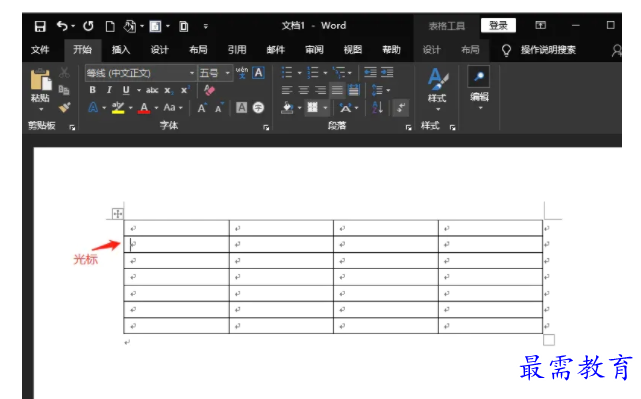Apply yellow text highlight color

pyautogui.click(x=118, y=108)
